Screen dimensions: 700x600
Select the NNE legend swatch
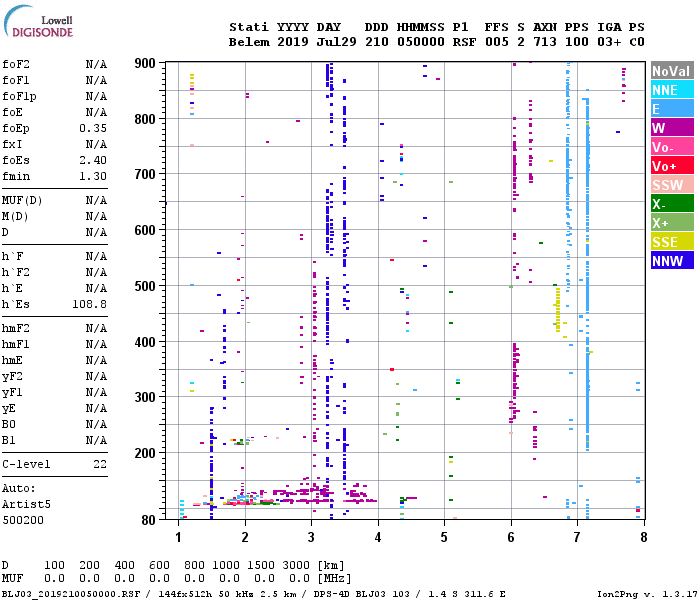pyautogui.click(x=672, y=90)
